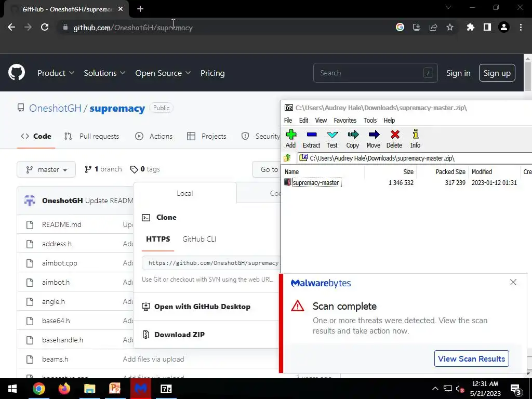532x399 pixels.
Task: Click the 7-Zip archive path field
Action: tap(415, 158)
